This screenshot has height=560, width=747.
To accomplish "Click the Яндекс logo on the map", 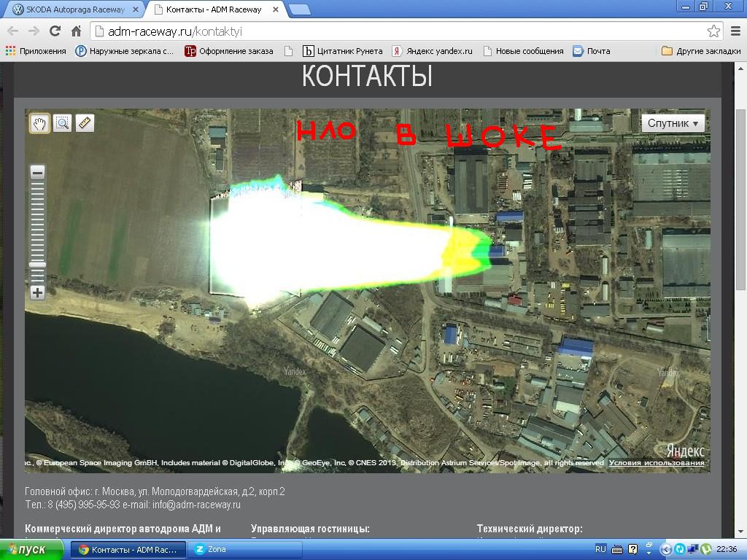I will (685, 450).
